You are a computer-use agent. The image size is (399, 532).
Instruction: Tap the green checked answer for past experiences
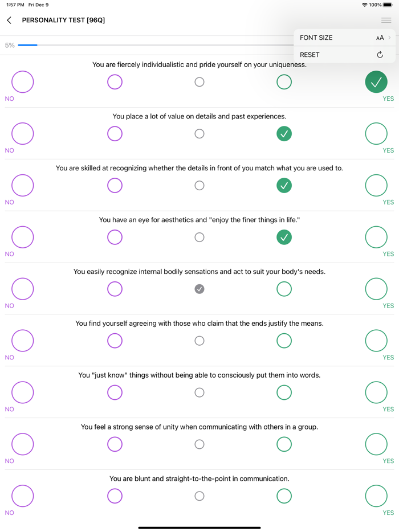click(284, 133)
